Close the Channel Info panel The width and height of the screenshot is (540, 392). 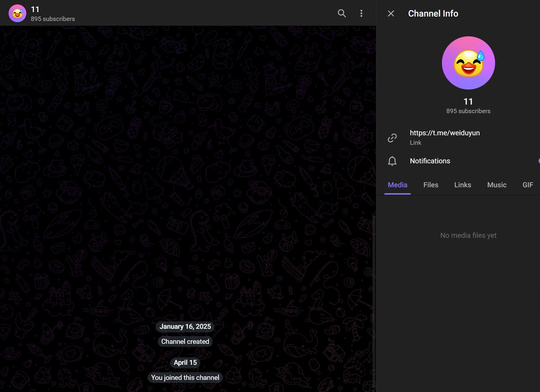391,14
